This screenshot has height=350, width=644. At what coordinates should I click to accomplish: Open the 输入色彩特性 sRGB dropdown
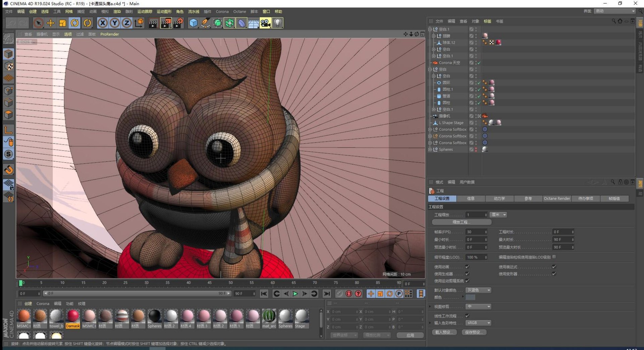tap(478, 323)
